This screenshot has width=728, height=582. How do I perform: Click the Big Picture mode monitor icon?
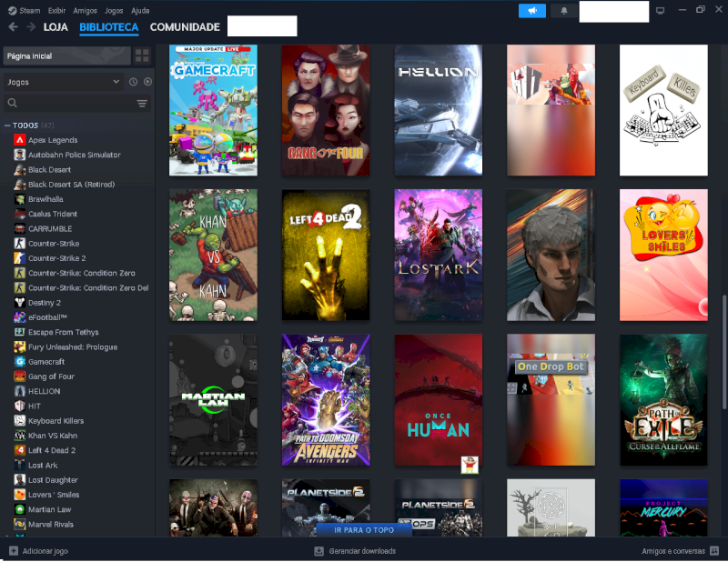660,10
